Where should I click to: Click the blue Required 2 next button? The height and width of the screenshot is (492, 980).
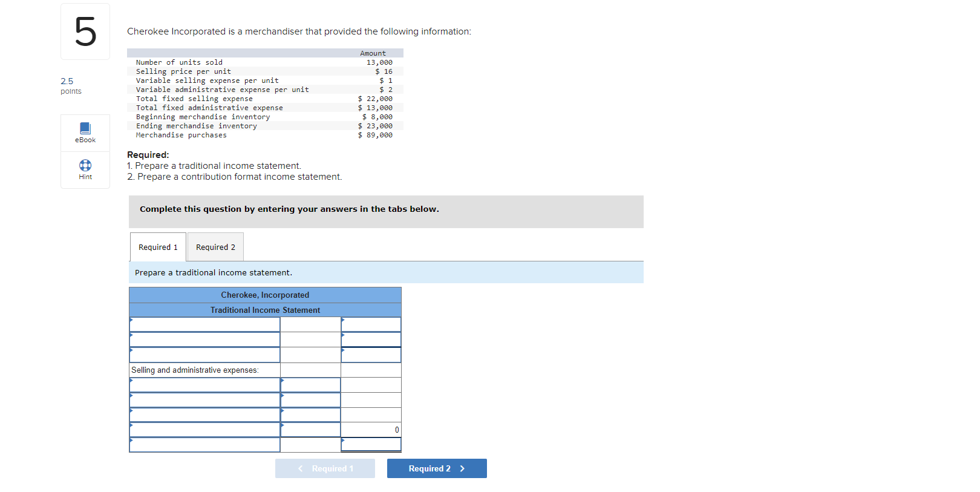(x=437, y=468)
